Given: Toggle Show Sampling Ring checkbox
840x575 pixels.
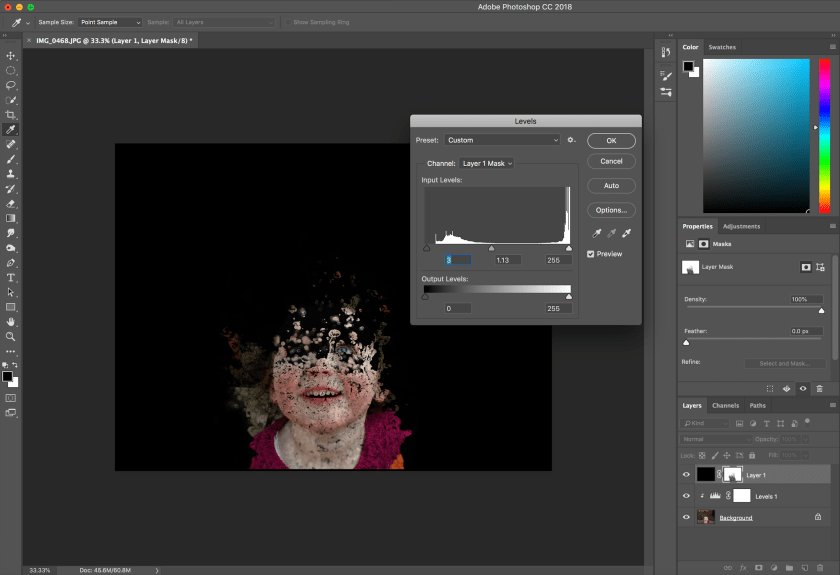Looking at the screenshot, I should 288,23.
